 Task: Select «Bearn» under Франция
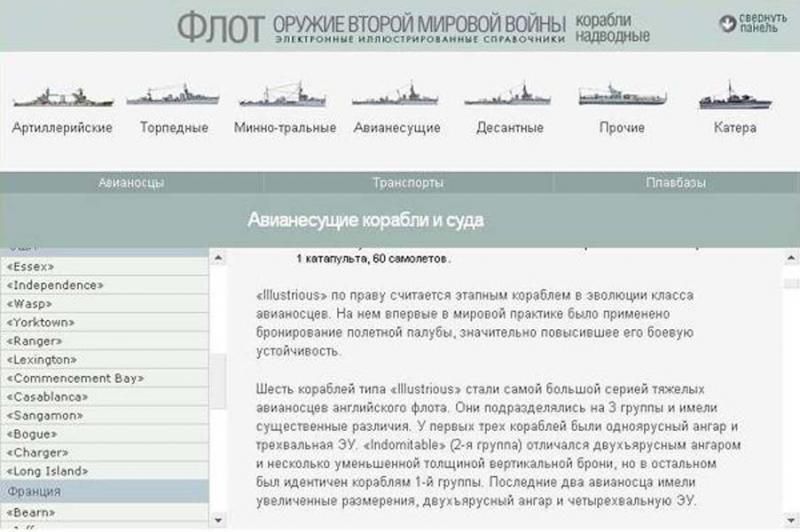point(31,512)
